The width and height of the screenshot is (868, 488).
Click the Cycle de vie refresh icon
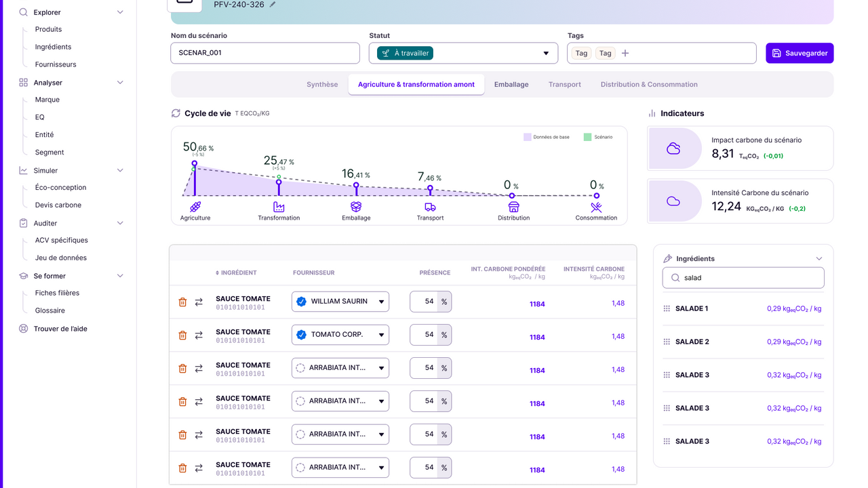click(x=176, y=113)
